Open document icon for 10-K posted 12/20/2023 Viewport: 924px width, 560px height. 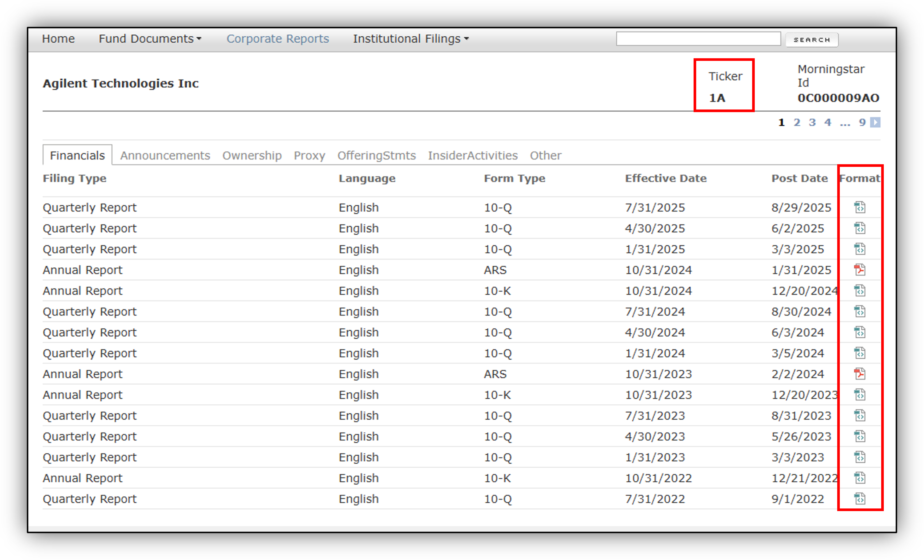point(860,394)
